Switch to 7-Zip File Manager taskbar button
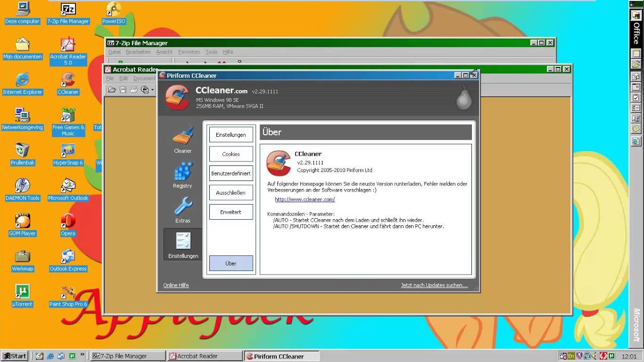Image resolution: width=644 pixels, height=362 pixels. [x=128, y=356]
